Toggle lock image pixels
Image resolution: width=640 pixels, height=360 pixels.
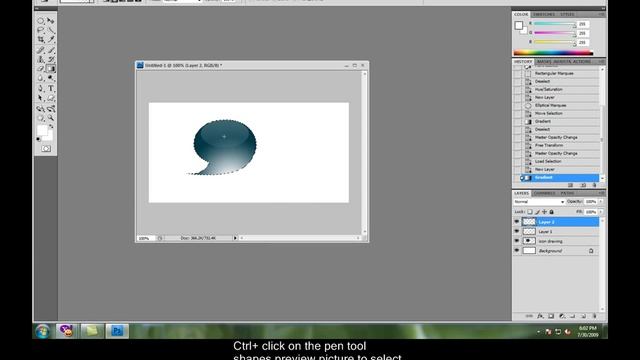point(538,212)
